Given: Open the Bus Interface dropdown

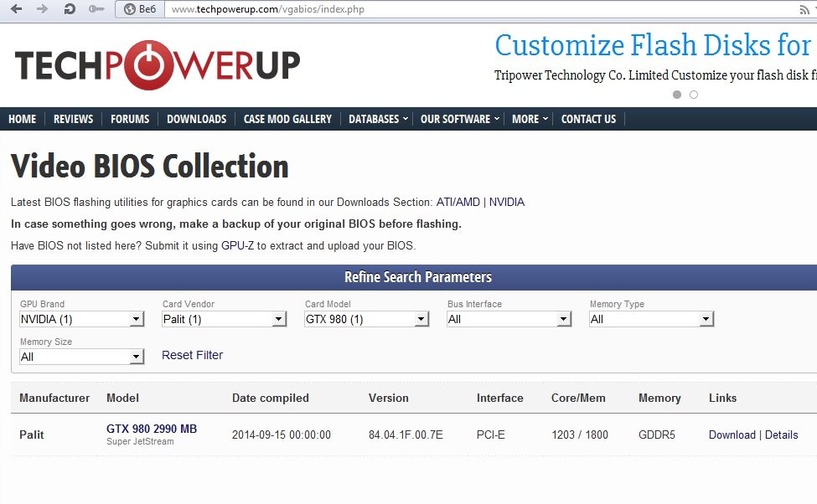Looking at the screenshot, I should click(509, 319).
